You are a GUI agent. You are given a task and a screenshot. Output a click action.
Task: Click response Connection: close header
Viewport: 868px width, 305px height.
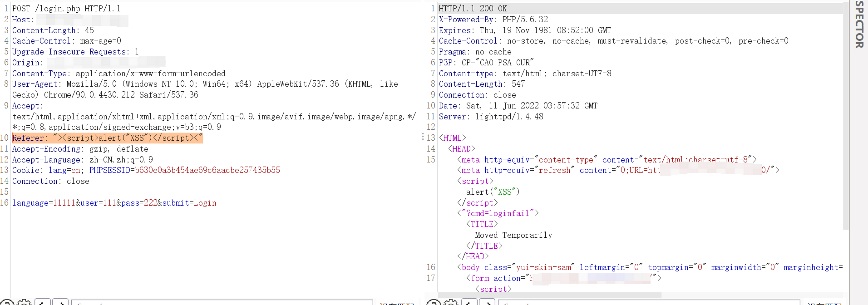coord(478,95)
